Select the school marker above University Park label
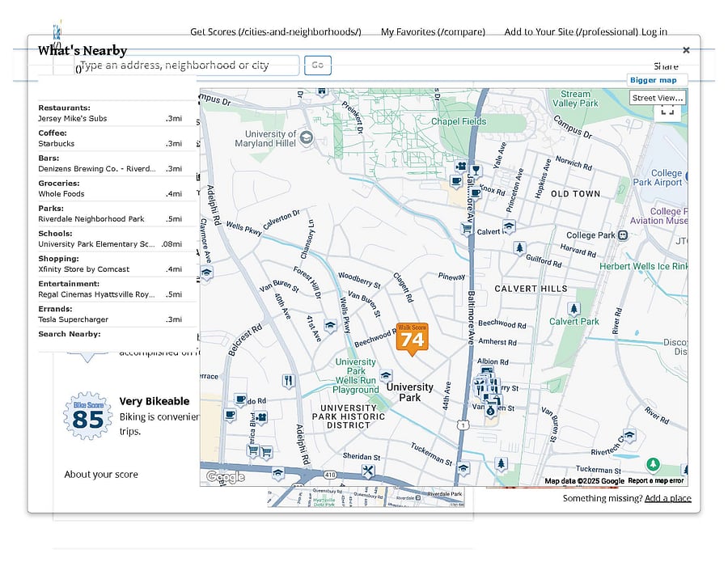 pyautogui.click(x=386, y=375)
